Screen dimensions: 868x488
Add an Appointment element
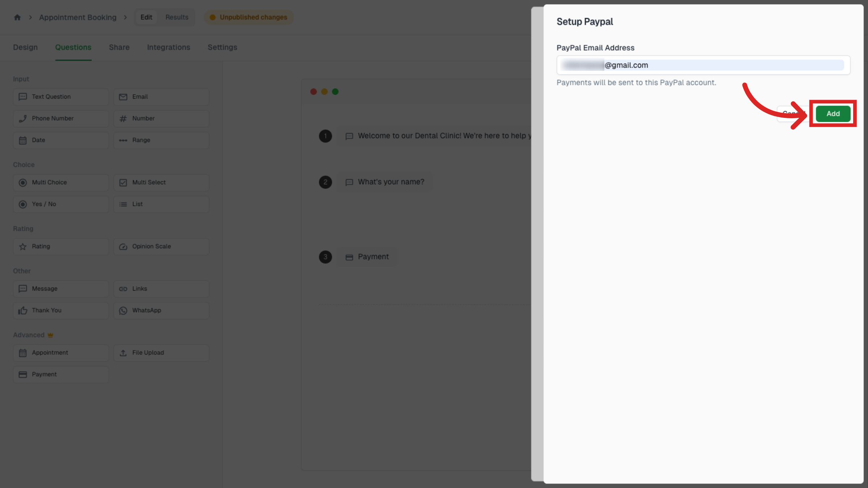[61, 353]
